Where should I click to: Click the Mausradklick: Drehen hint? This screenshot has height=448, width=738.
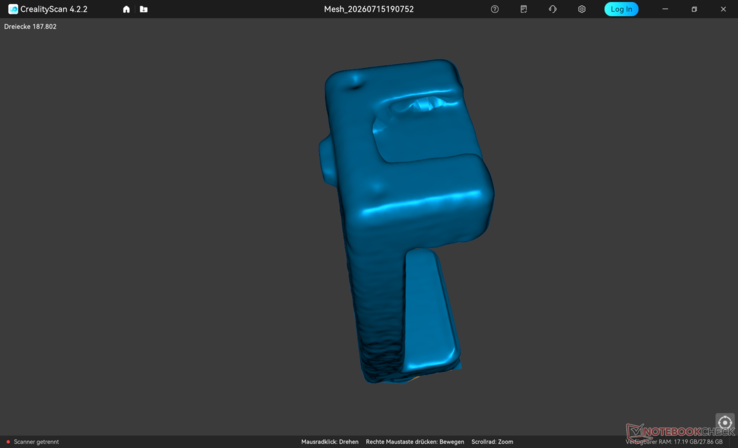(330, 442)
